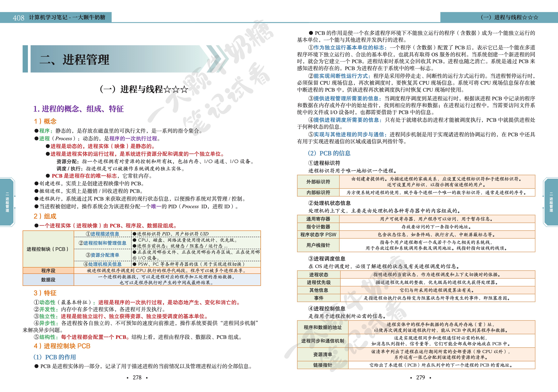This screenshot has width=558, height=392.
Task: Click the header title 计算机学习笔记 - 一大颗牛奶糖
Action: [x=67, y=18]
